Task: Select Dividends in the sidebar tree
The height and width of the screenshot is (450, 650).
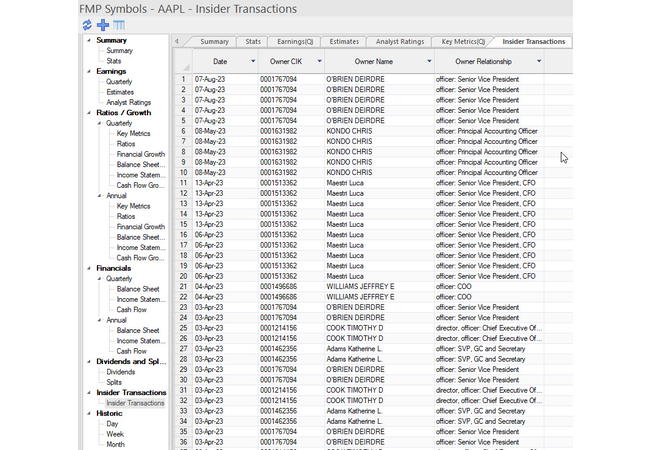Action: [121, 372]
